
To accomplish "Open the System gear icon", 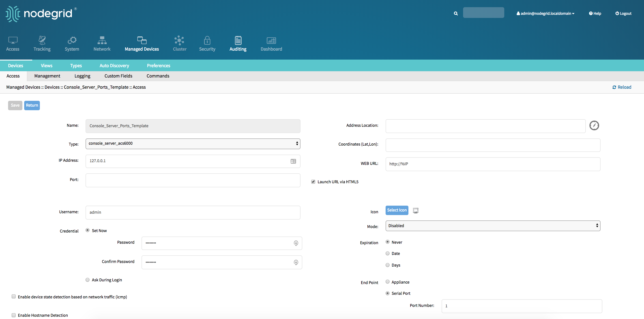I will [72, 40].
